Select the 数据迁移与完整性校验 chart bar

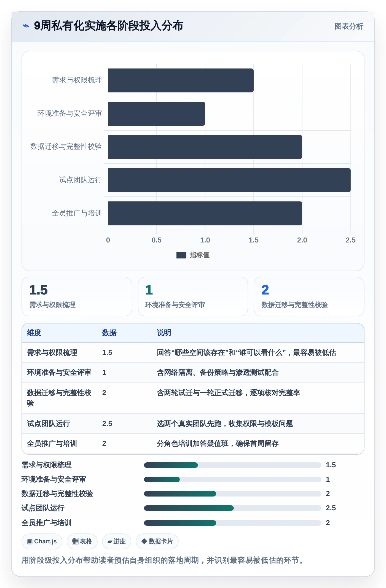pyautogui.click(x=205, y=147)
